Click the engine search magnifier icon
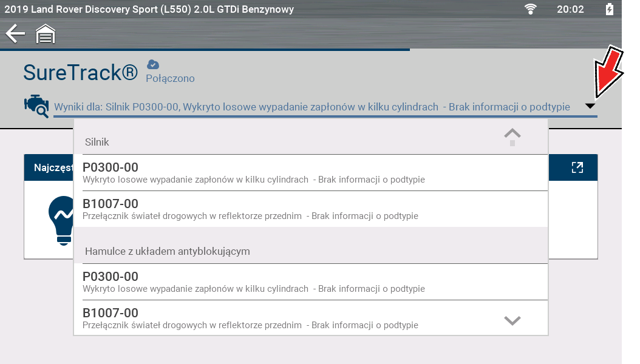The width and height of the screenshot is (640, 364). 36,106
